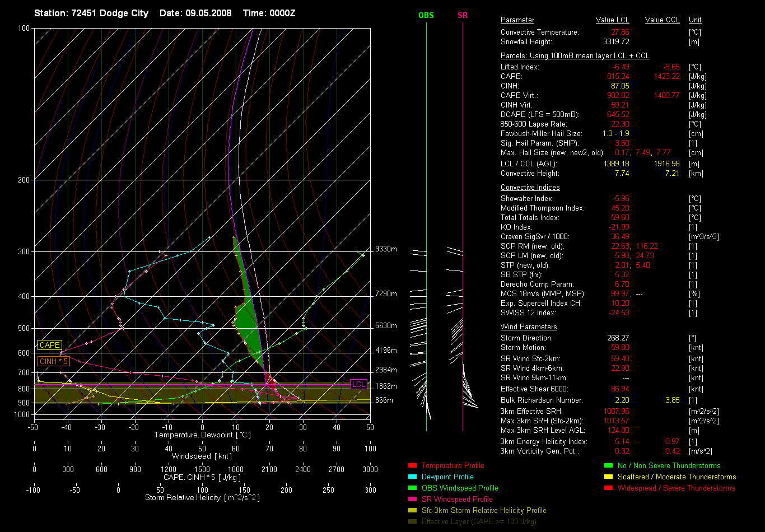Click the magenta LCL marker label

tap(358, 384)
